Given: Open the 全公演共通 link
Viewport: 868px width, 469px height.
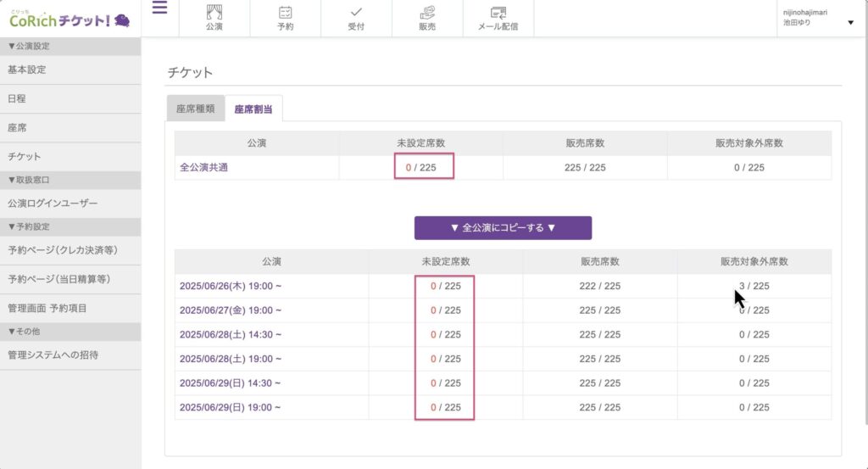Looking at the screenshot, I should 203,167.
